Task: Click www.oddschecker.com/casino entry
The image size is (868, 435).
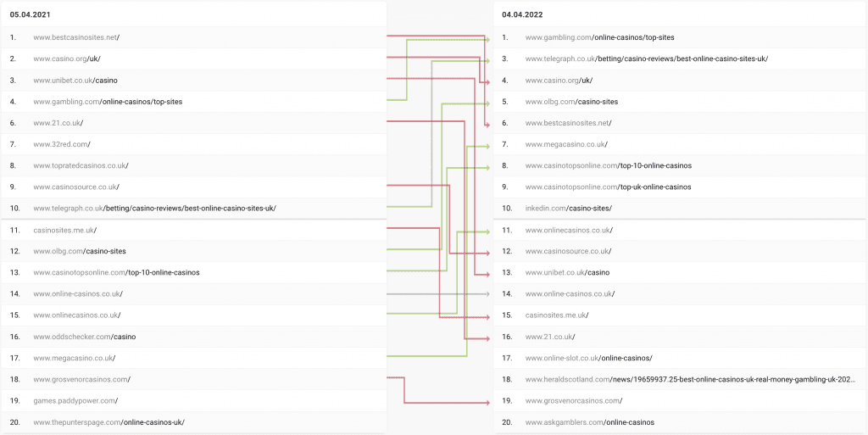Action: [x=85, y=337]
